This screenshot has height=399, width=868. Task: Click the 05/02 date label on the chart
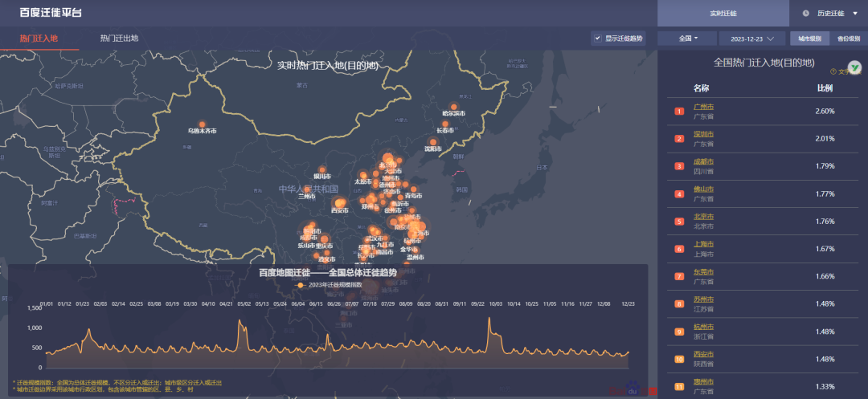244,303
